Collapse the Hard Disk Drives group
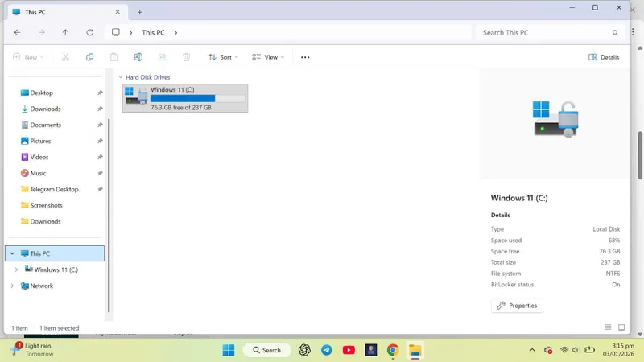The width and height of the screenshot is (644, 362). point(121,77)
